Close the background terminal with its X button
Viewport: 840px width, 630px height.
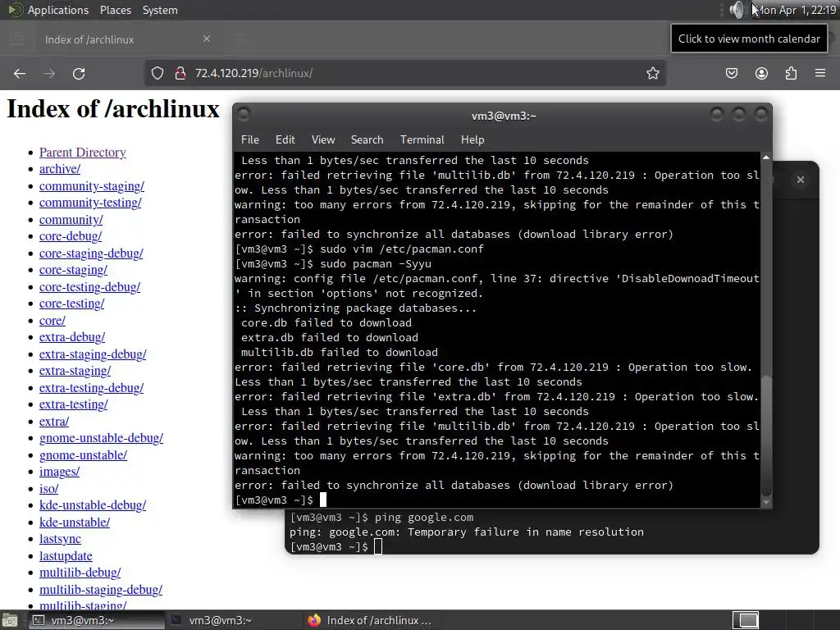(x=801, y=180)
